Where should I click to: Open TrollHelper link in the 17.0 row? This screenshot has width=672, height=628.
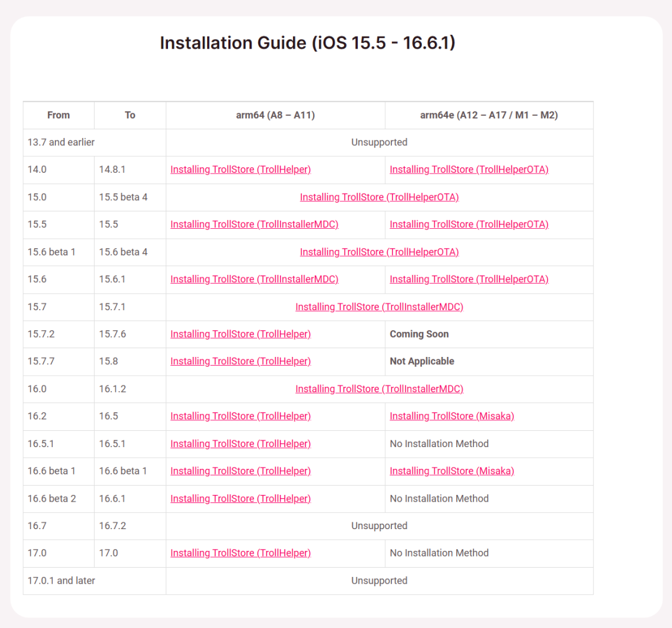[240, 553]
